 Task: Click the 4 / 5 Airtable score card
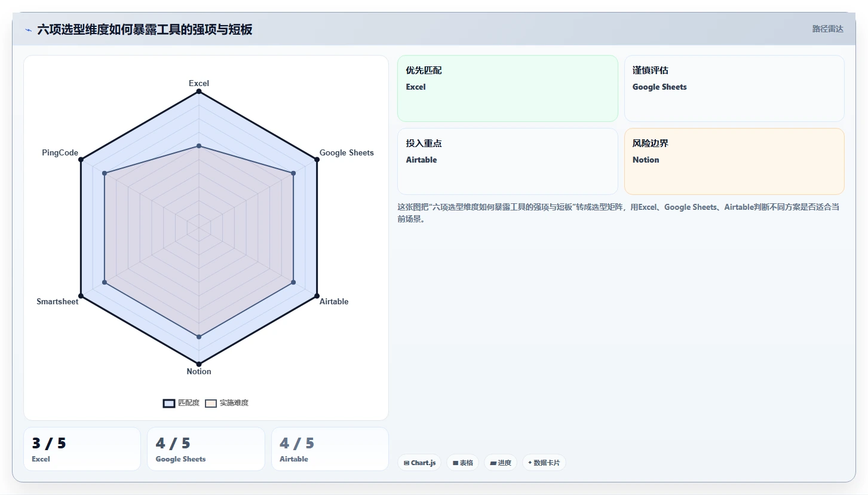click(330, 449)
